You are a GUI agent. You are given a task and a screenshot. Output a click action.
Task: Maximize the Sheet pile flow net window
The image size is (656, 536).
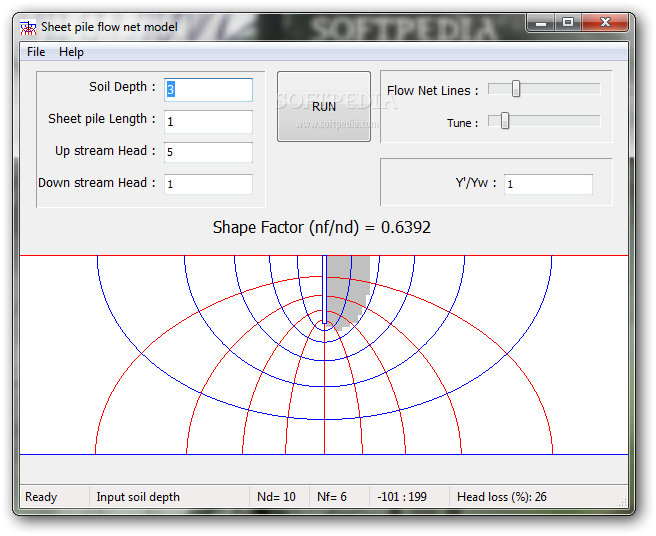click(568, 23)
